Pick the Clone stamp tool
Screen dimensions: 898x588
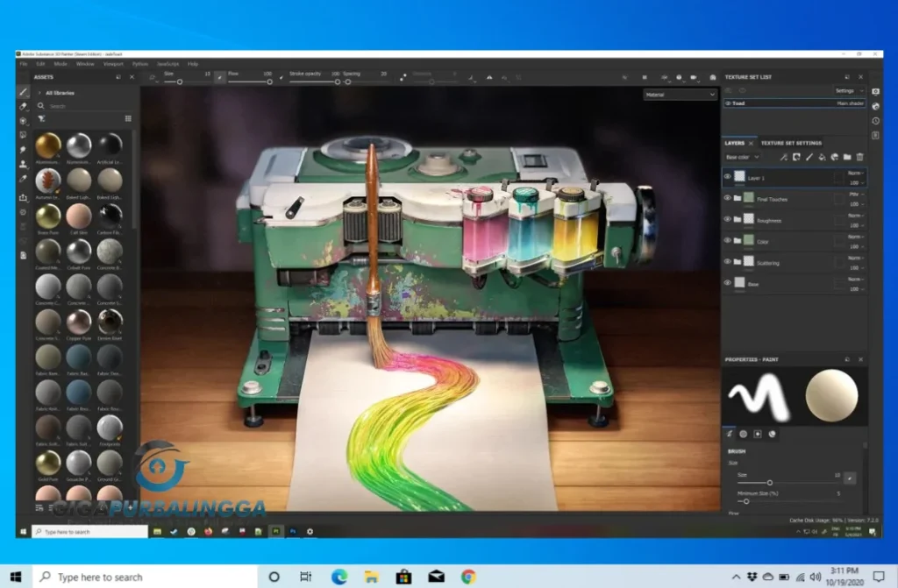pyautogui.click(x=24, y=163)
